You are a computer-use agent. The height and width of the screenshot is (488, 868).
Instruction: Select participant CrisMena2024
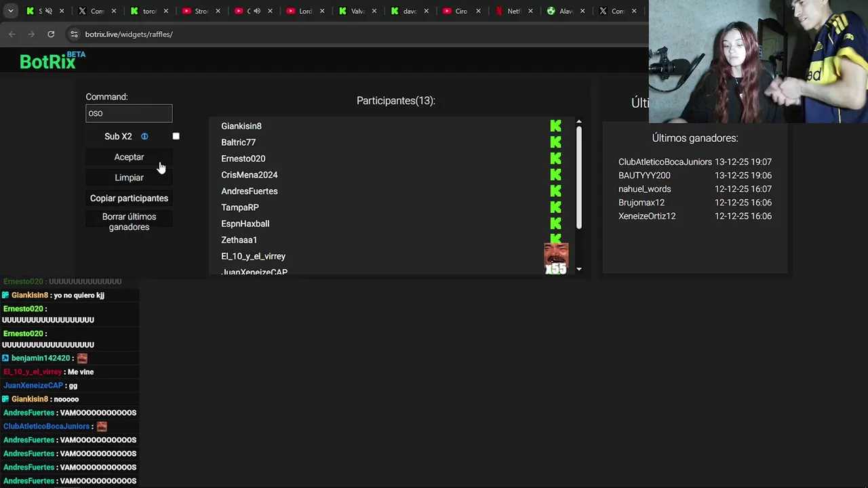tap(249, 175)
